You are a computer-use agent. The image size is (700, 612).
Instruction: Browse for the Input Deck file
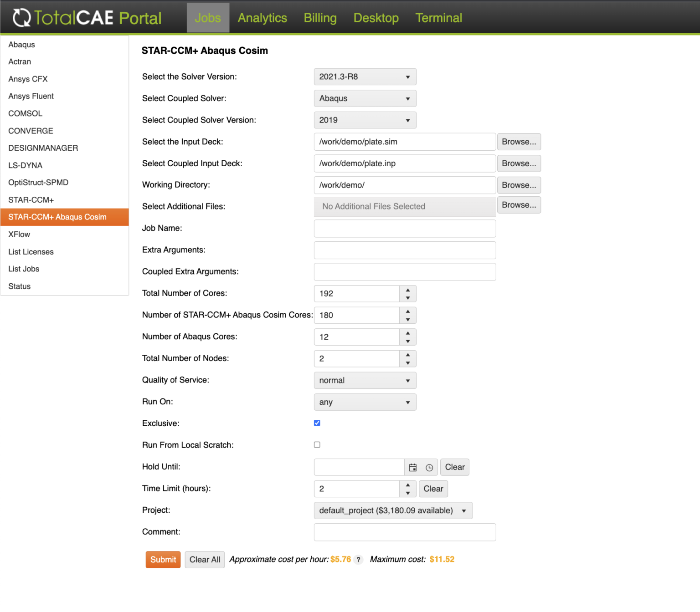pos(519,142)
